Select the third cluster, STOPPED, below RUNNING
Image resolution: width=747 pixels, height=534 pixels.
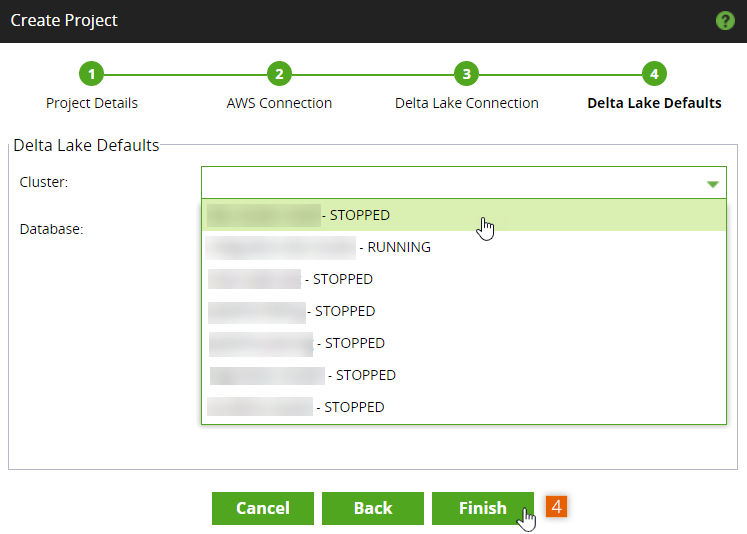464,279
